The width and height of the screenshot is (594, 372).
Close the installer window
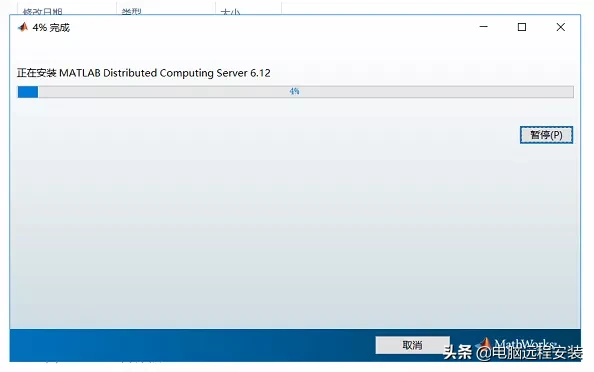(561, 27)
